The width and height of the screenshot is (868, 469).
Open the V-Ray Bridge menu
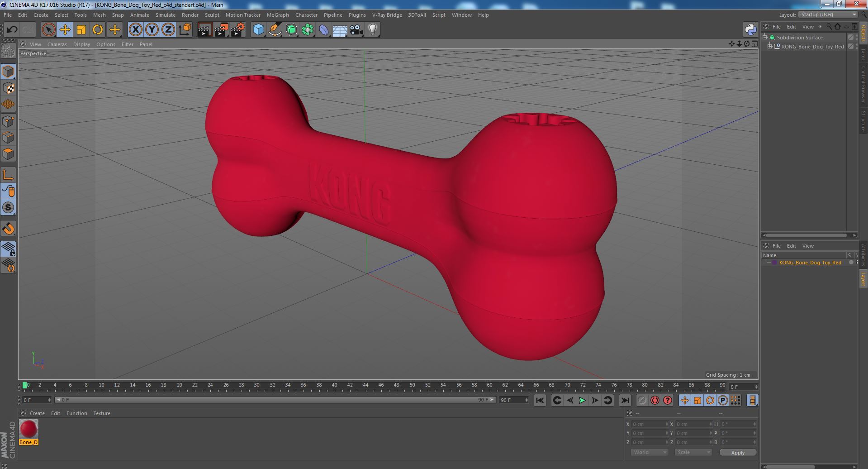387,15
